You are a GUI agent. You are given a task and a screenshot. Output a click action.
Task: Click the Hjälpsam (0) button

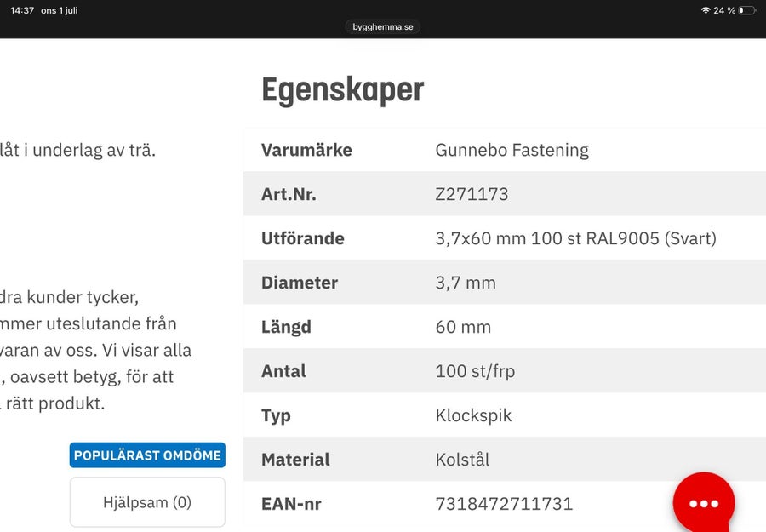tap(147, 502)
